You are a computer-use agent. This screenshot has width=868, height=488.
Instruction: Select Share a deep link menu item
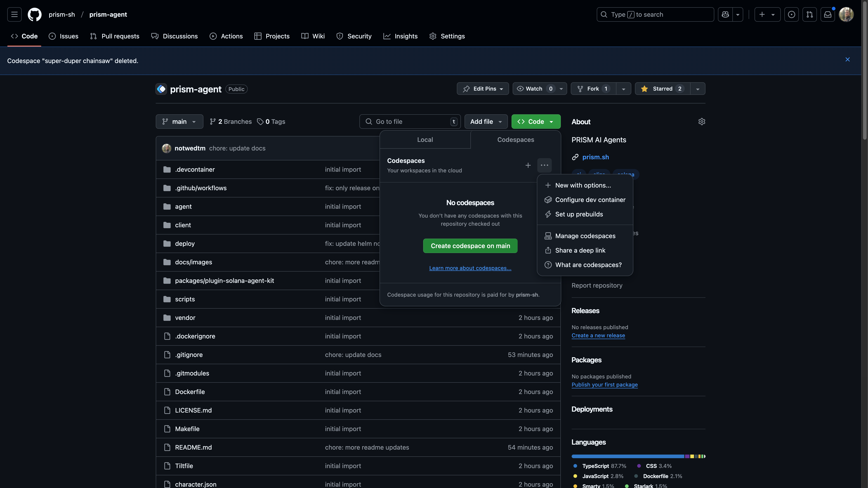[x=585, y=250]
